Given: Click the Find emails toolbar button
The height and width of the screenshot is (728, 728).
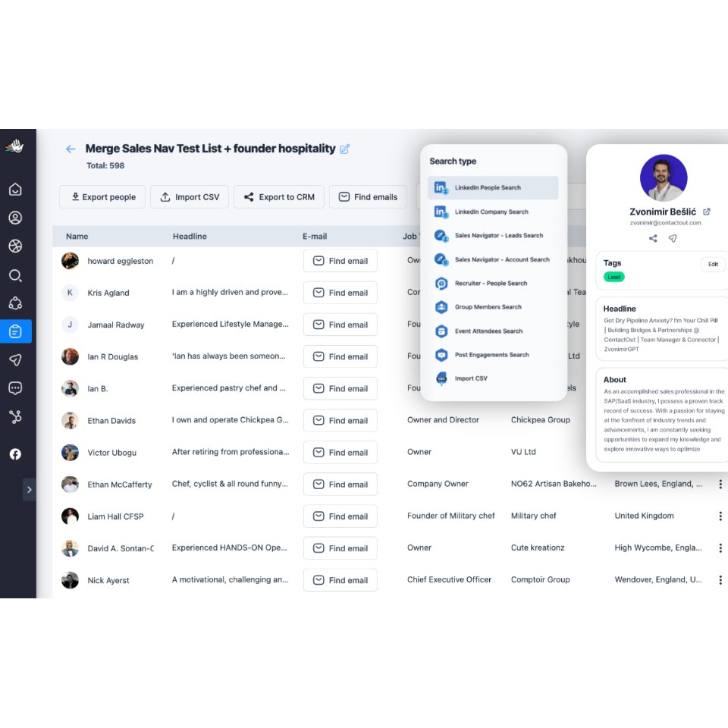Looking at the screenshot, I should [x=369, y=197].
